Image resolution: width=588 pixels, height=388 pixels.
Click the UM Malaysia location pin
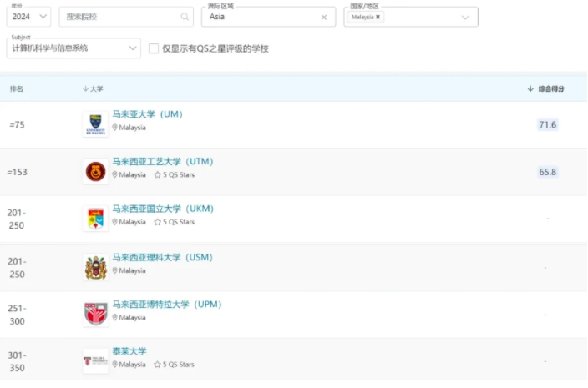pyautogui.click(x=114, y=128)
